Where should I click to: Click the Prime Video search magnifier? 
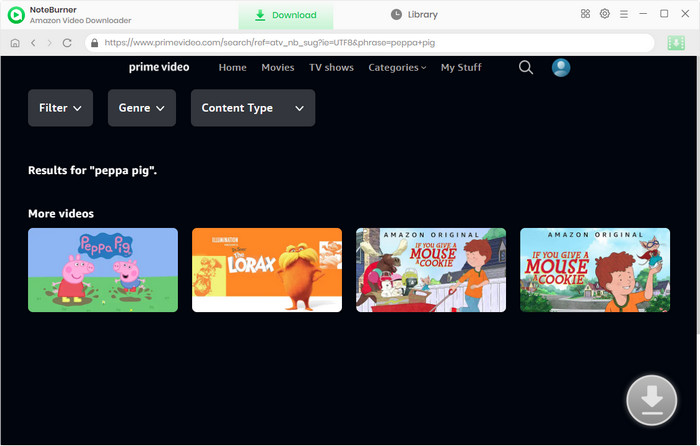coord(526,67)
